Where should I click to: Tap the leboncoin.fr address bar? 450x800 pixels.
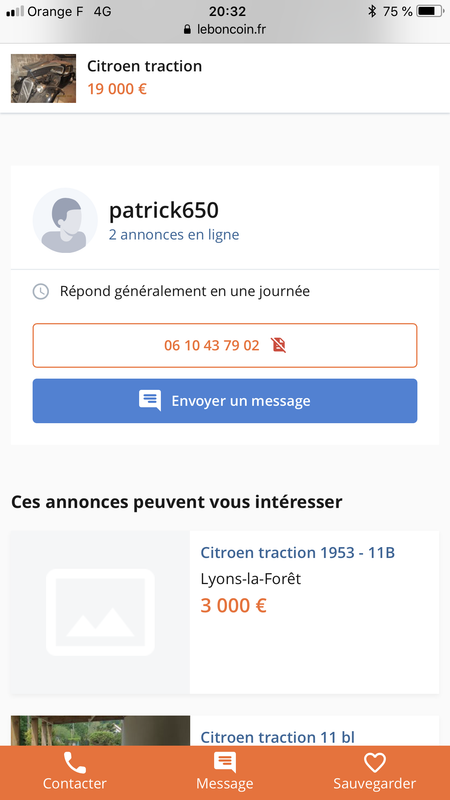tap(224, 29)
